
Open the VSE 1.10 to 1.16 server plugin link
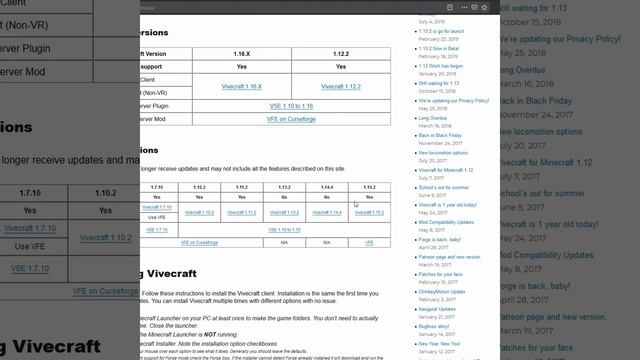coord(291,106)
